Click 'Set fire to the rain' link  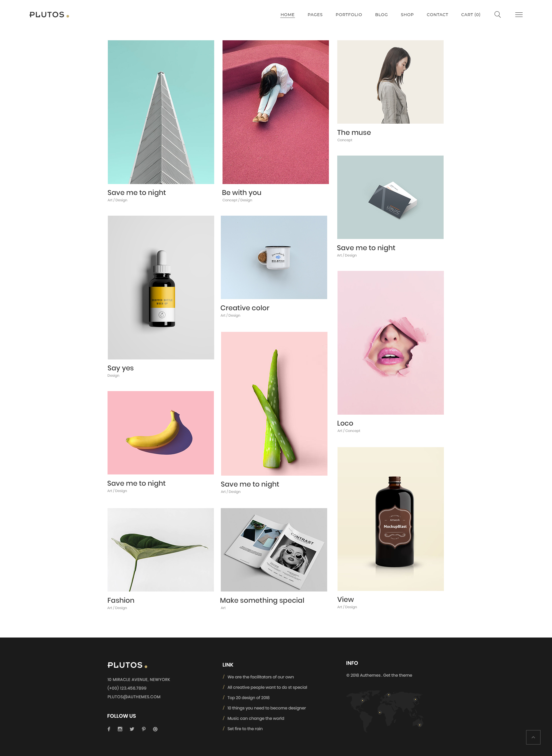point(245,729)
